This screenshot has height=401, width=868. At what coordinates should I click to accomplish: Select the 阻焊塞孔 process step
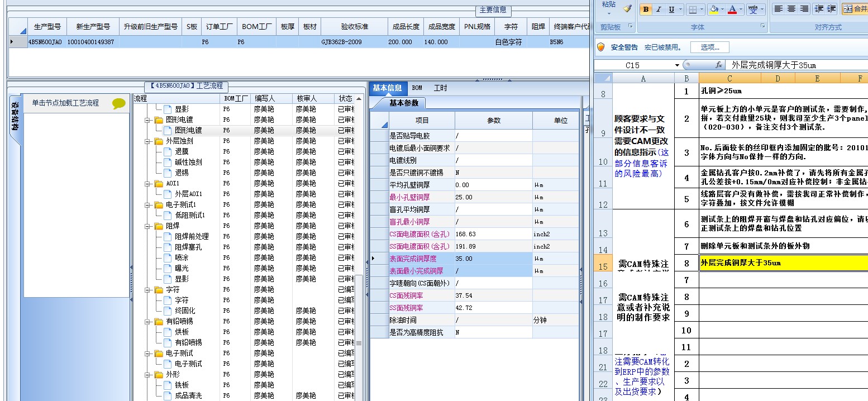[188, 247]
